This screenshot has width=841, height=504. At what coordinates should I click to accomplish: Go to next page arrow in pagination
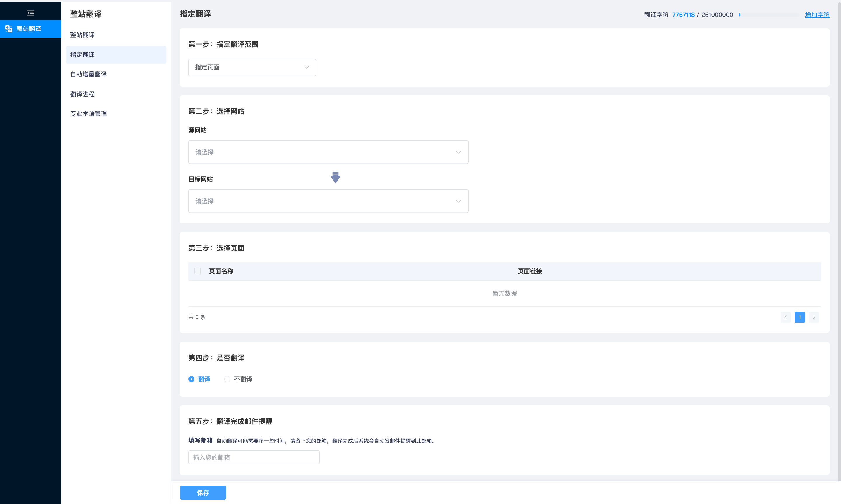click(814, 317)
